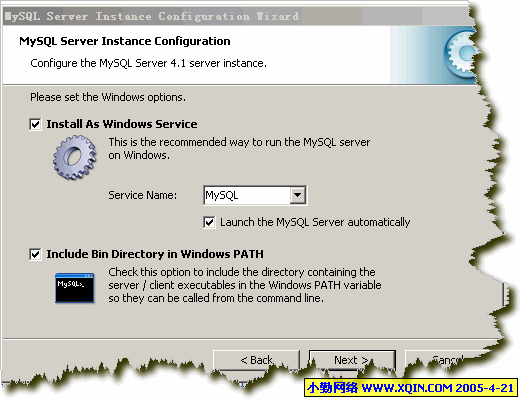Go Back to the previous page
The height and width of the screenshot is (400, 521).
(x=256, y=360)
